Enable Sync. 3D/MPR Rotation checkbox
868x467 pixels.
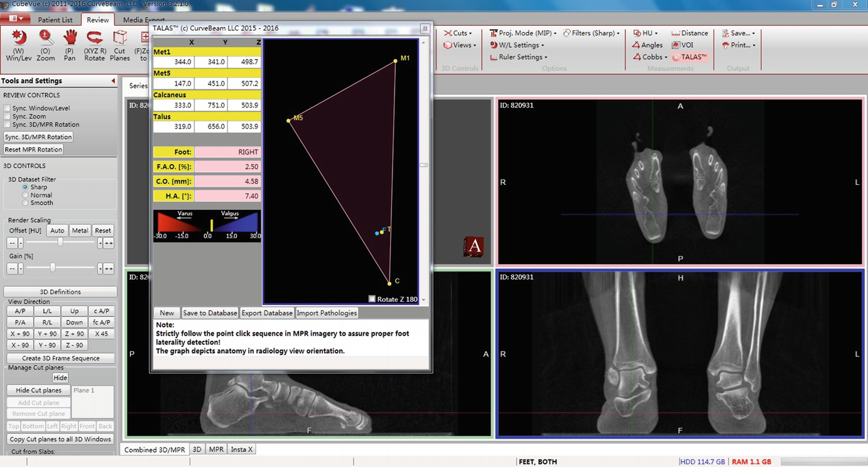click(7, 125)
